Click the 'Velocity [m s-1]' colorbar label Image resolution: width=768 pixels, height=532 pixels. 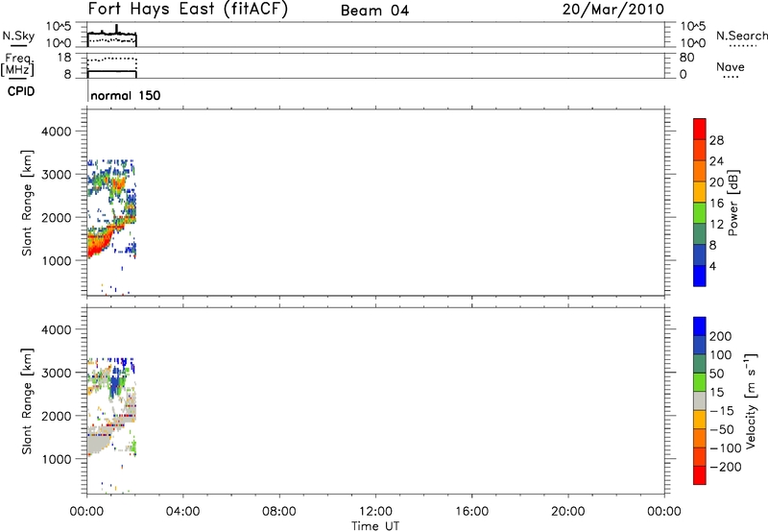pyautogui.click(x=751, y=400)
